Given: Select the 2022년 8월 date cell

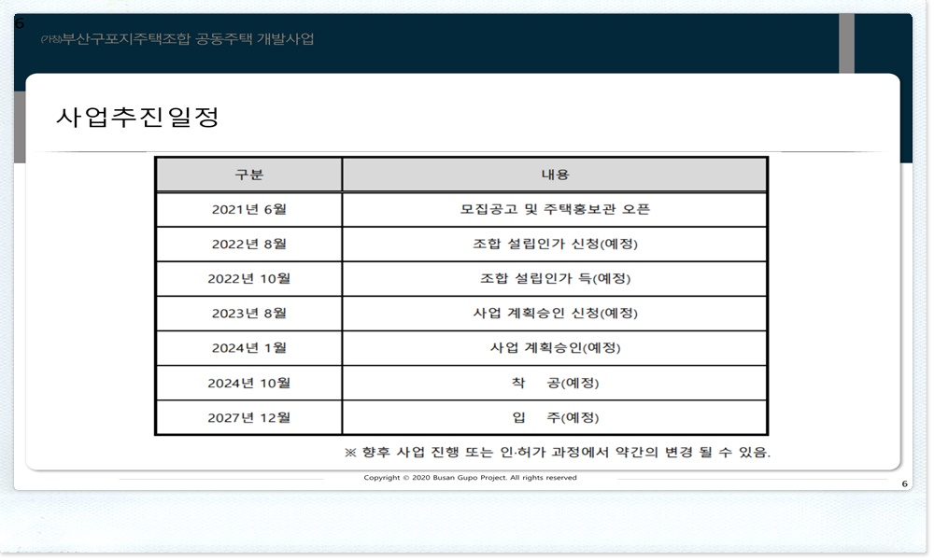Looking at the screenshot, I should (x=249, y=244).
